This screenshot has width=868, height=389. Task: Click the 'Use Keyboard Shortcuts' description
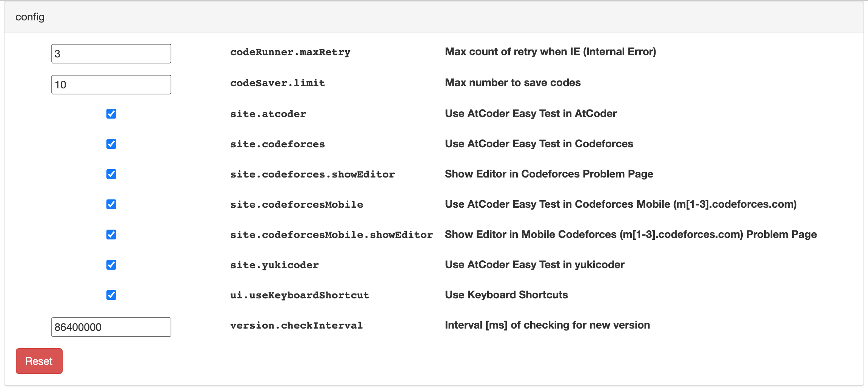click(506, 295)
